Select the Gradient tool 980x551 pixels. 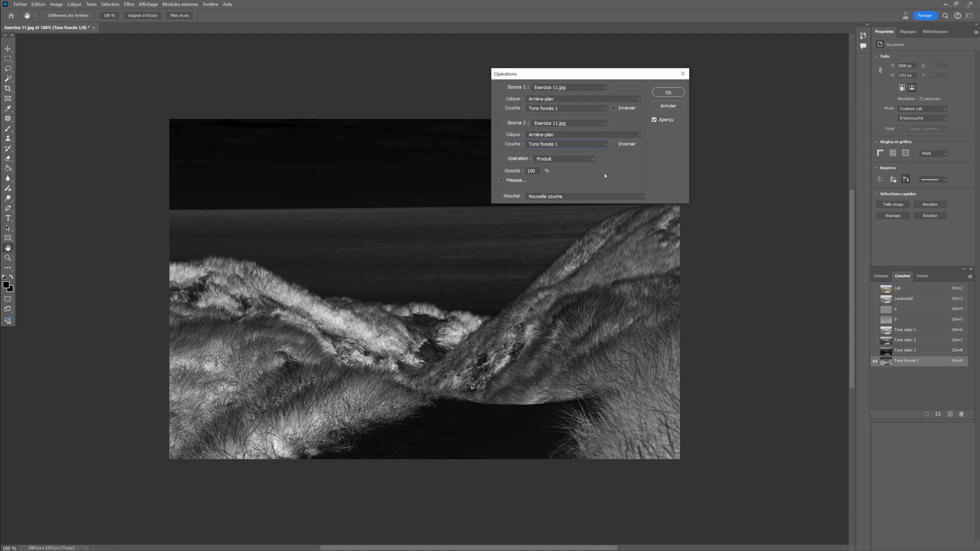(x=8, y=168)
